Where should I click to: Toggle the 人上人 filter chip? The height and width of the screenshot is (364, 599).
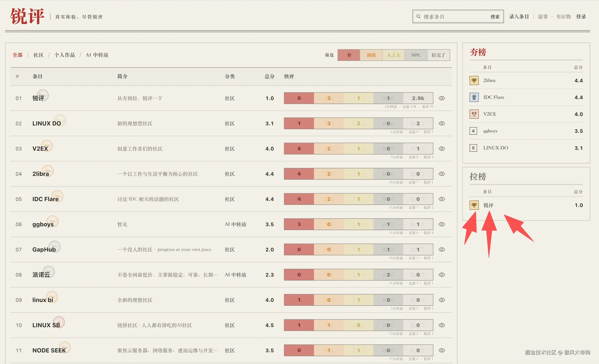tap(394, 55)
